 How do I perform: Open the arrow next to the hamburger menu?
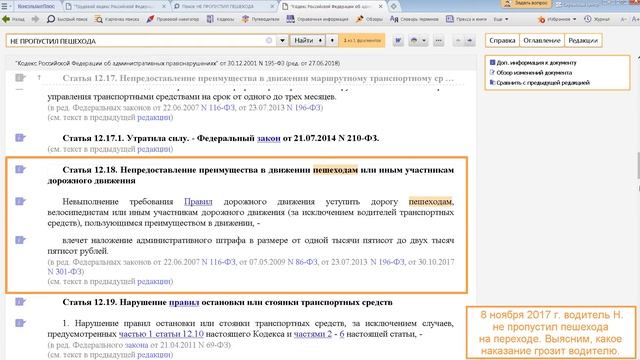click(x=11, y=7)
